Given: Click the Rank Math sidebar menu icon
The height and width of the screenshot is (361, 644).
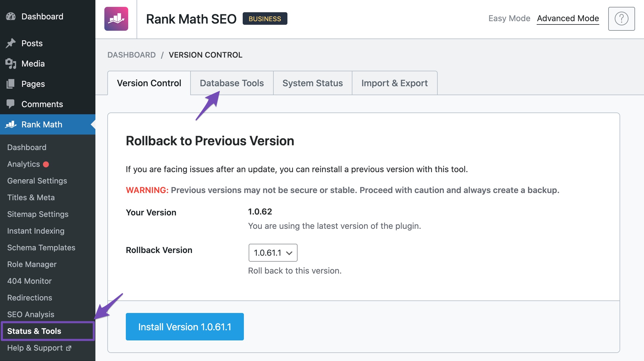Looking at the screenshot, I should point(11,124).
